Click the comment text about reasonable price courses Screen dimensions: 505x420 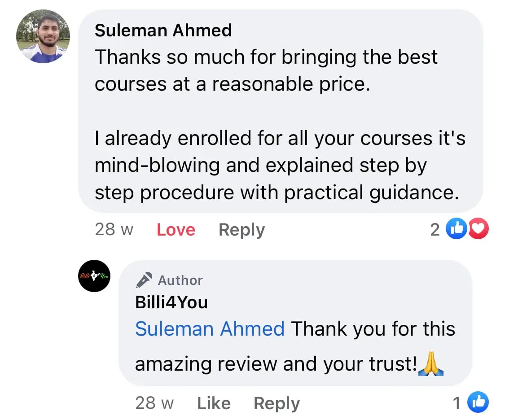tap(266, 70)
